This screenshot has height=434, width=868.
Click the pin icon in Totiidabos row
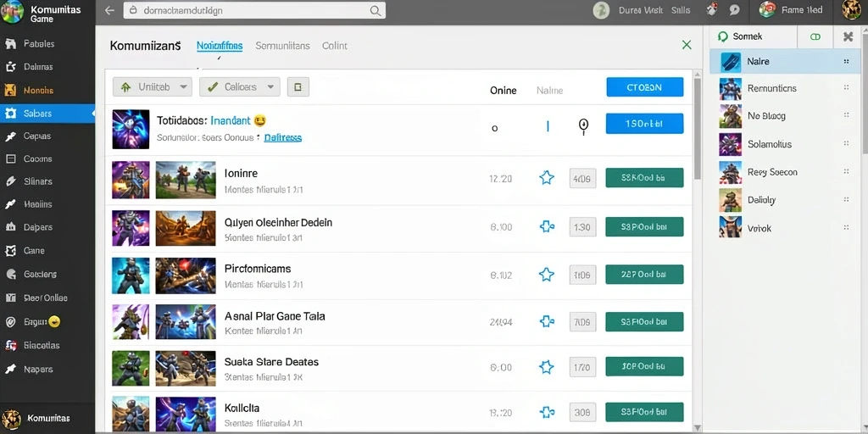tap(582, 127)
